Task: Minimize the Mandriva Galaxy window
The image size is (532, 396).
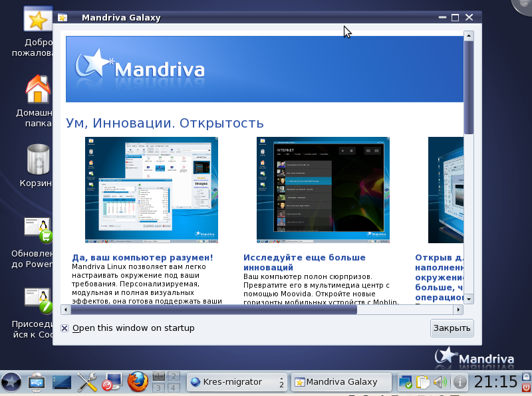Action: pos(442,17)
